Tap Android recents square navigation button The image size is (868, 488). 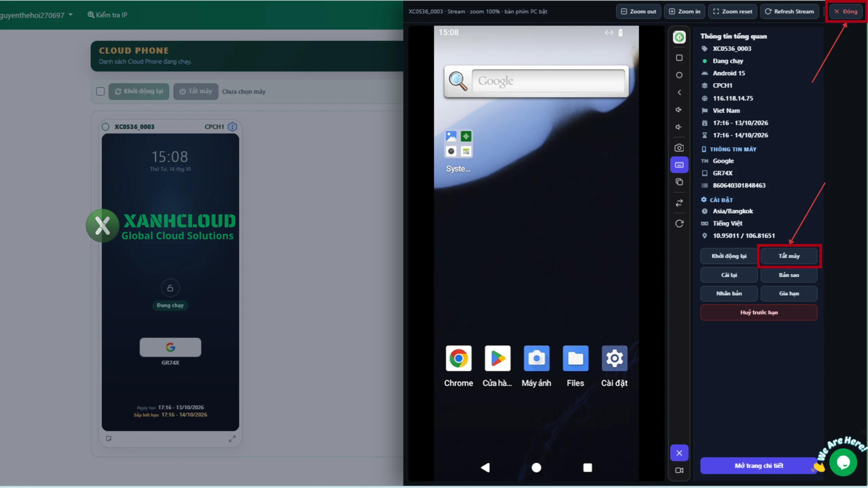click(588, 468)
